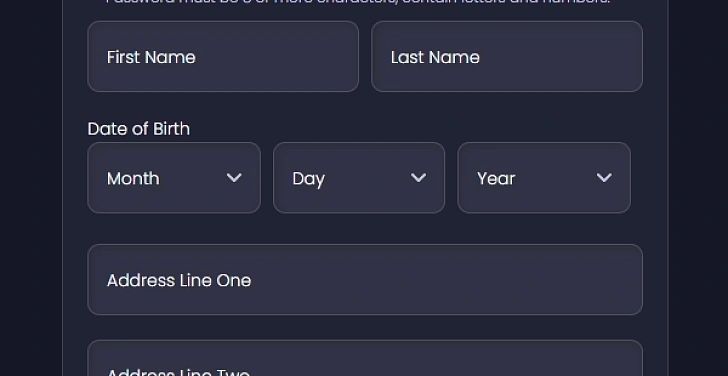Focus the Address Line Two field
This screenshot has height=376, width=728.
pyautogui.click(x=365, y=358)
